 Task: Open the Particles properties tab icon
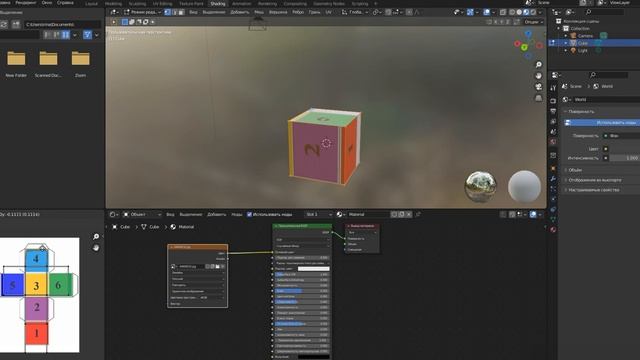(x=553, y=189)
